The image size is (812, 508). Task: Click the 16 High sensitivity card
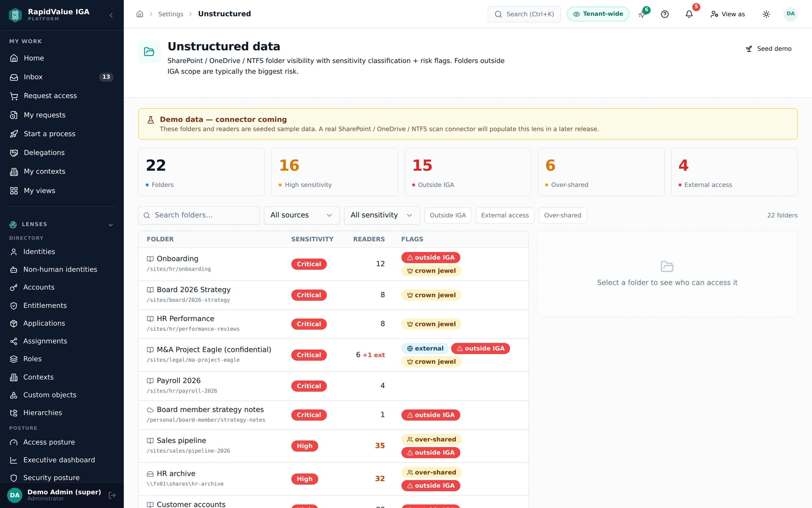pos(334,172)
